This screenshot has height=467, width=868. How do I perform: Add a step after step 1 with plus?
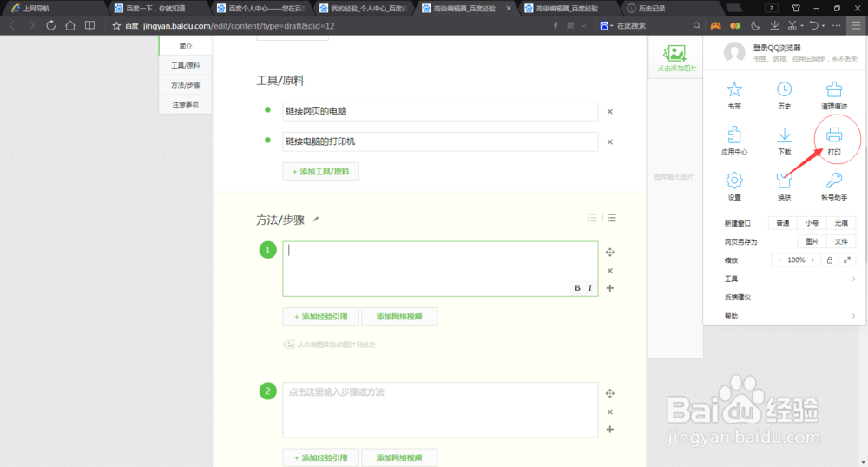(x=610, y=288)
